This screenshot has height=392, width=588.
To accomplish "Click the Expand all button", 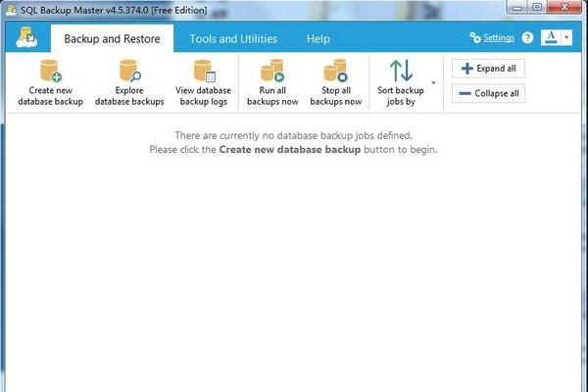I will click(488, 69).
